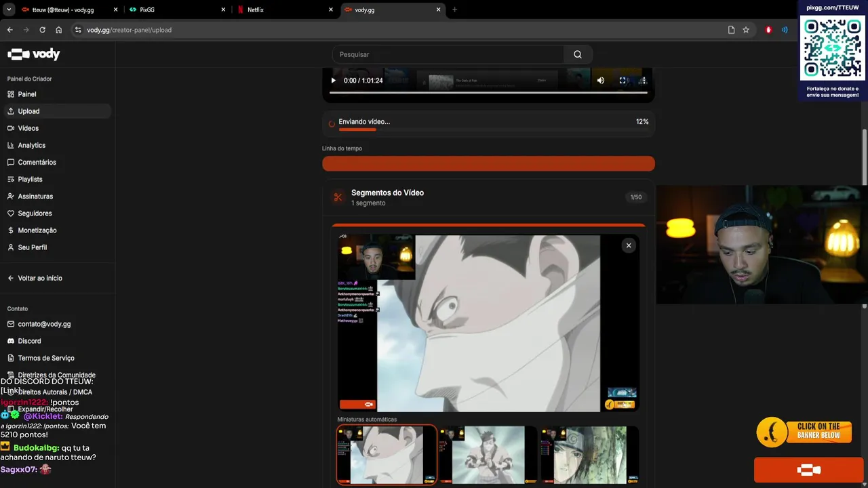
Task: Click the site info icon in address bar
Action: tap(78, 30)
